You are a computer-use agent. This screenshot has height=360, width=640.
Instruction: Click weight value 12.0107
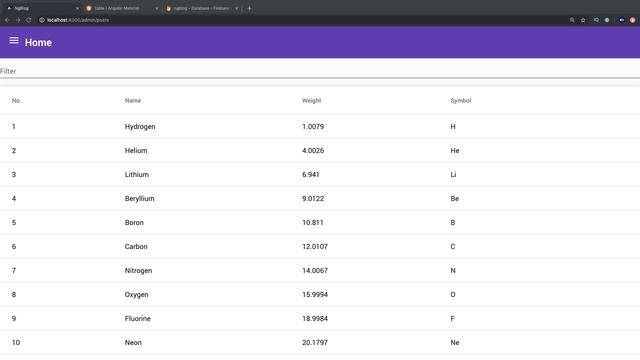(315, 247)
